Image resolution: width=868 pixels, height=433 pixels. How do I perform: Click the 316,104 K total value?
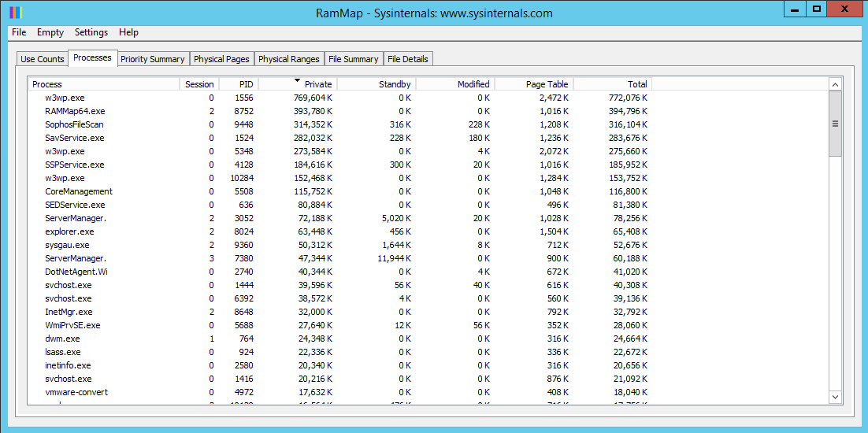point(628,124)
